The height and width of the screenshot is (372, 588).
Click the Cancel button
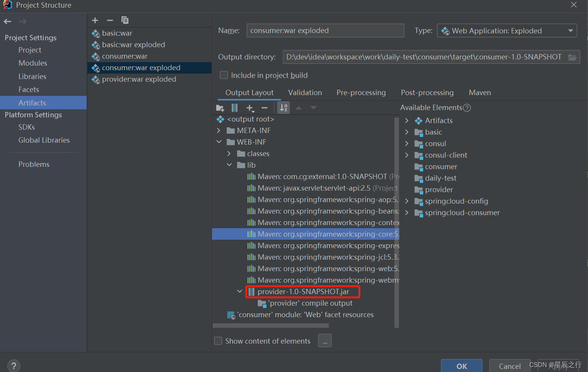(510, 366)
